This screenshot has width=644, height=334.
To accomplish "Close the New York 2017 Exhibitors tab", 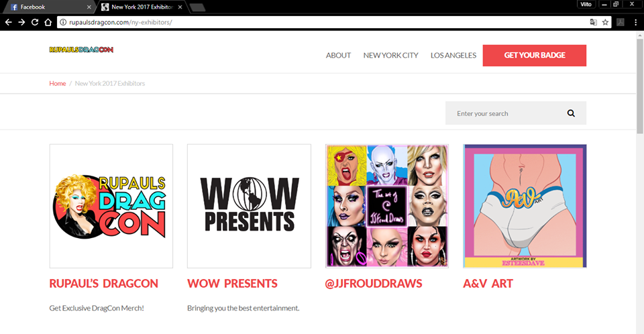I will point(180,7).
